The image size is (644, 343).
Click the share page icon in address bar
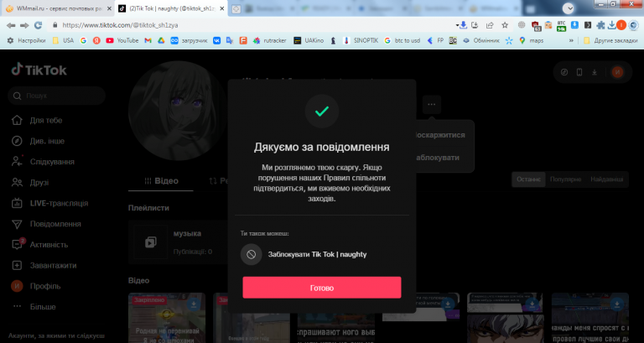pos(490,25)
